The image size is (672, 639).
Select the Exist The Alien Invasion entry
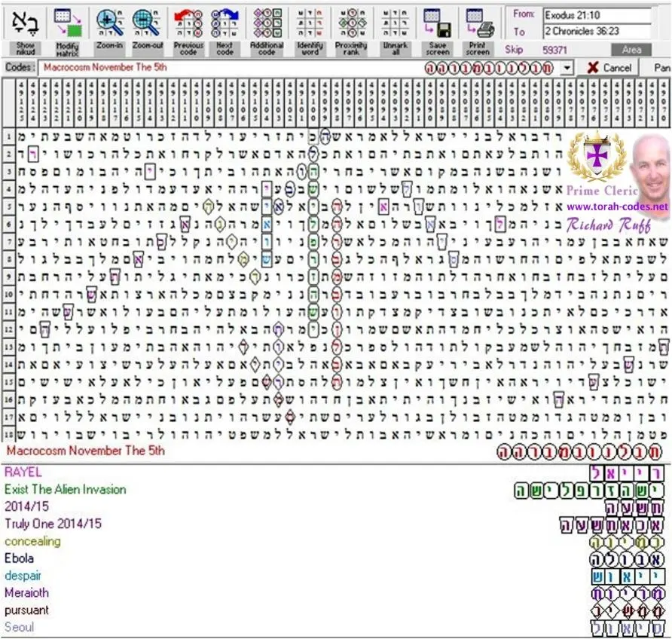65,490
